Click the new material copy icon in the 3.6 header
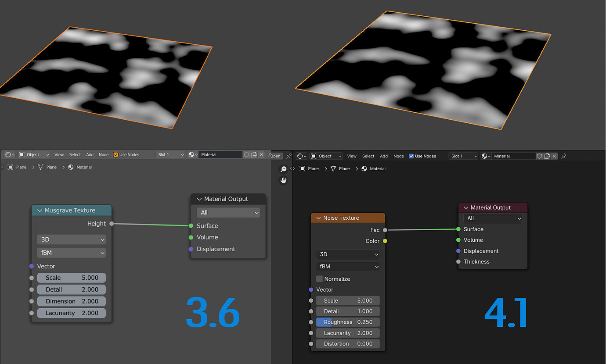Viewport: 606px width, 364px height. click(x=254, y=154)
